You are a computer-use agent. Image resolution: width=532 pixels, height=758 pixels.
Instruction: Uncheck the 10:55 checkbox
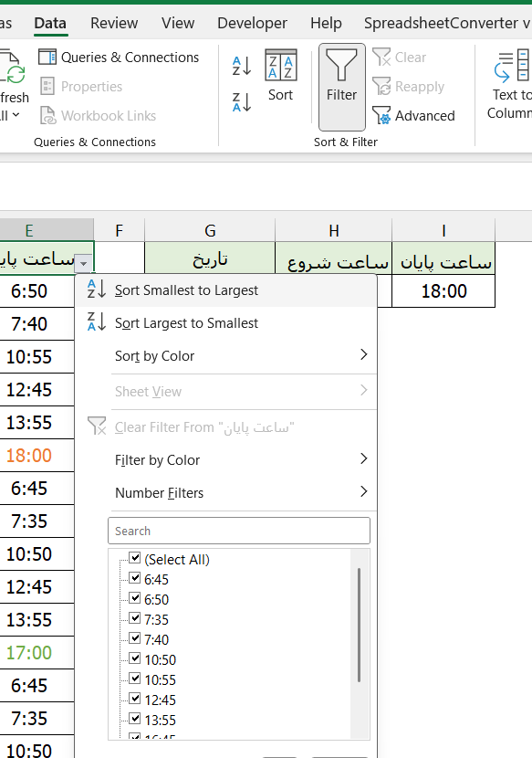tap(135, 679)
